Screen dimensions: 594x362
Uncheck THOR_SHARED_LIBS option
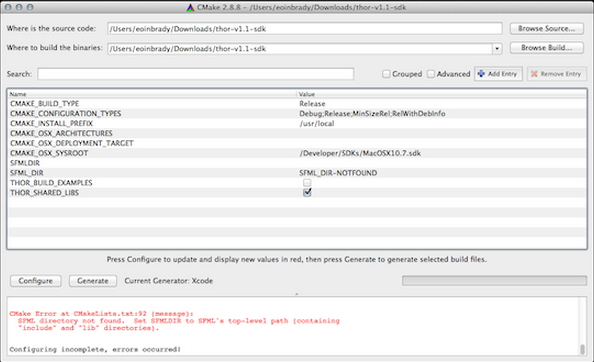307,193
